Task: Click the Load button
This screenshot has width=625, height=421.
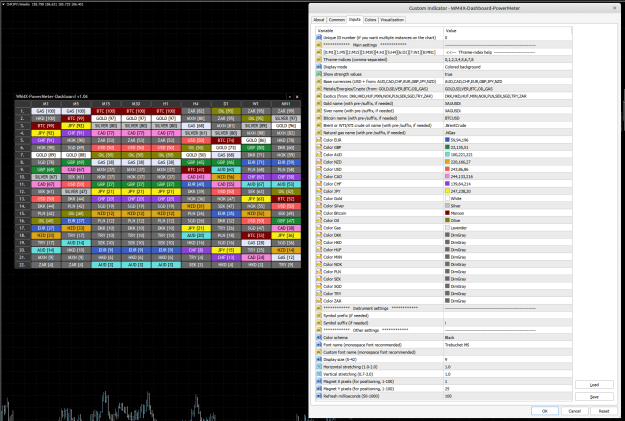Action: click(x=594, y=385)
